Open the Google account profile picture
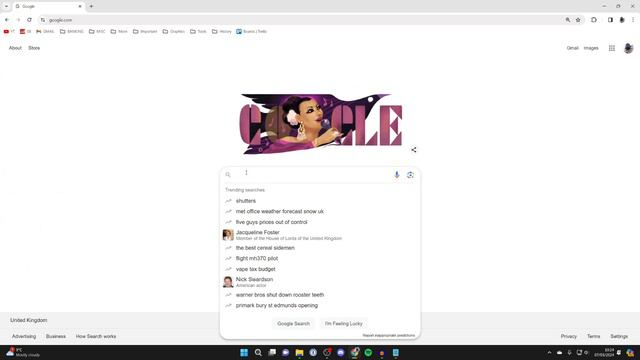Viewport: 640px width, 360px height. click(x=629, y=48)
